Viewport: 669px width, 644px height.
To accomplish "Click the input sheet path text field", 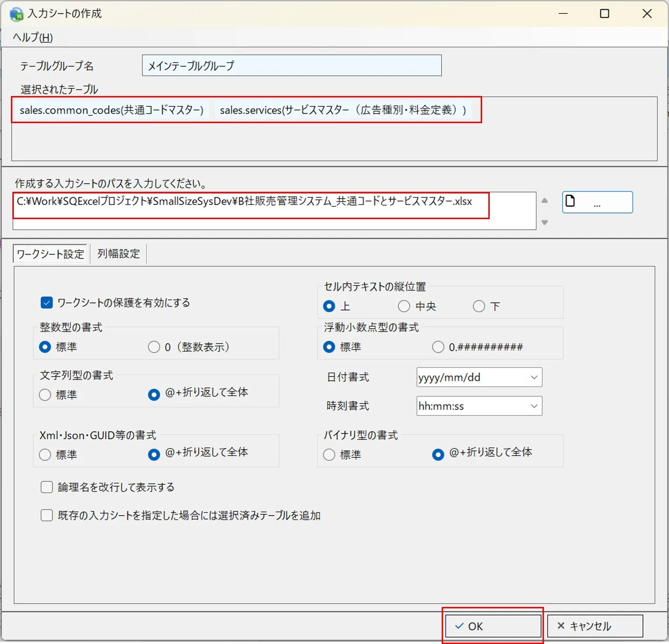I will point(274,211).
